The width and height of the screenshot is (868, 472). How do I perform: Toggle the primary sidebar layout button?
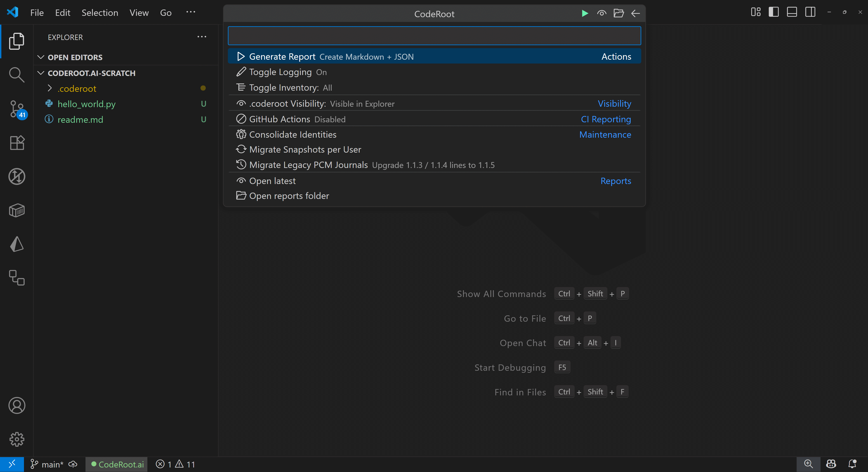tap(773, 12)
